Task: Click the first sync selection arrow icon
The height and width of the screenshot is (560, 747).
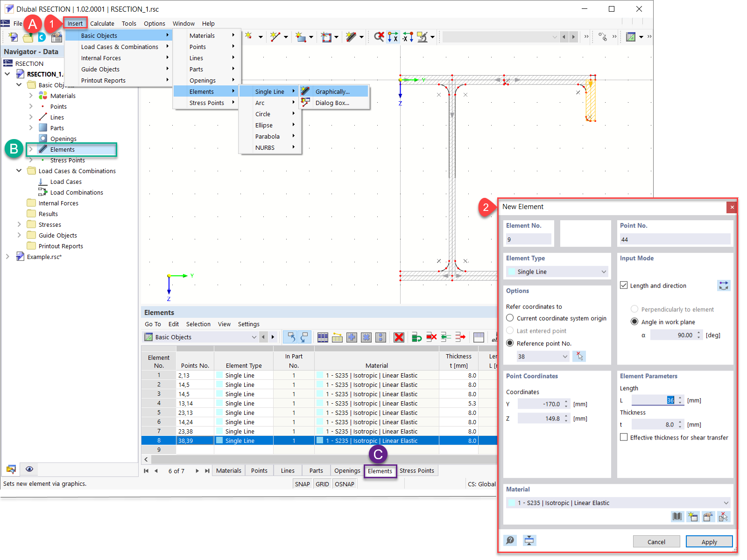Action: coord(291,337)
